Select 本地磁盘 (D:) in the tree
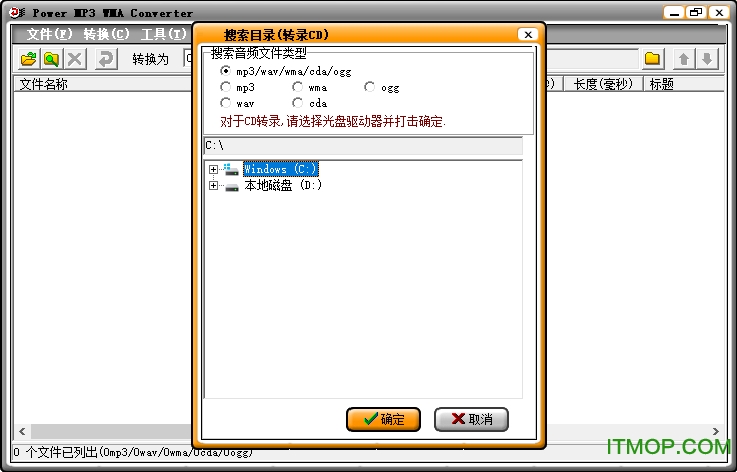The width and height of the screenshot is (737, 472). coord(283,186)
